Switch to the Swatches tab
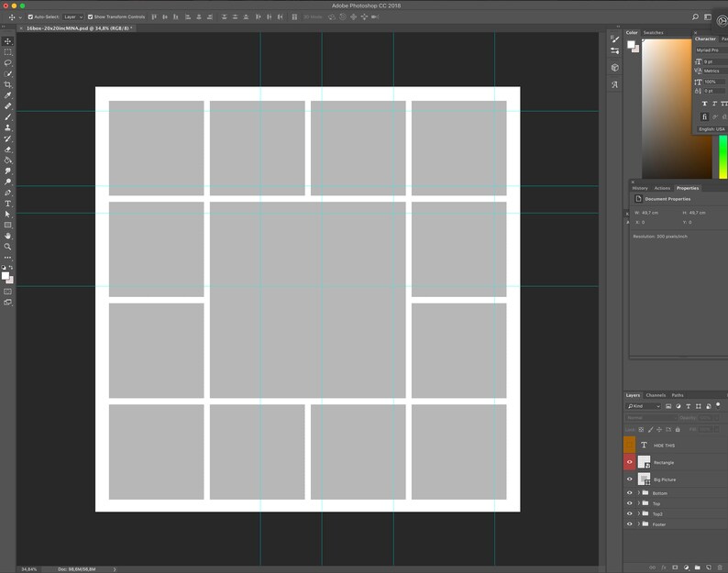 pyautogui.click(x=653, y=32)
